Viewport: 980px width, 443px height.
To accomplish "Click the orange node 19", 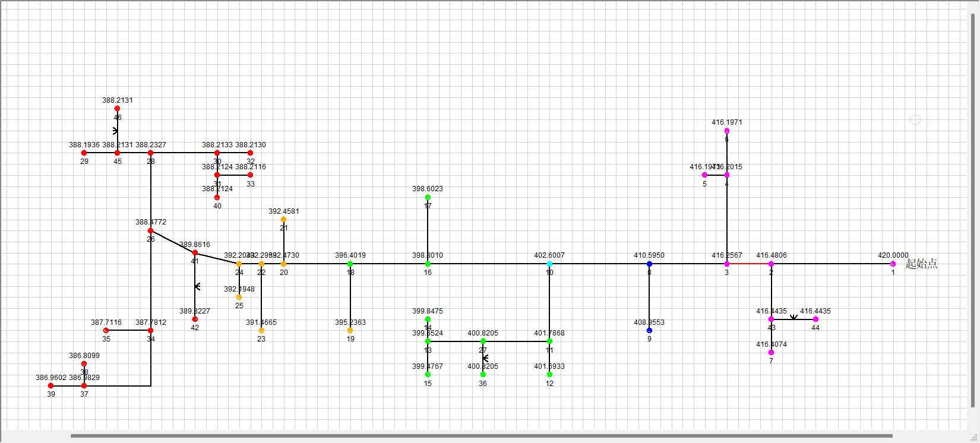I will [x=350, y=330].
